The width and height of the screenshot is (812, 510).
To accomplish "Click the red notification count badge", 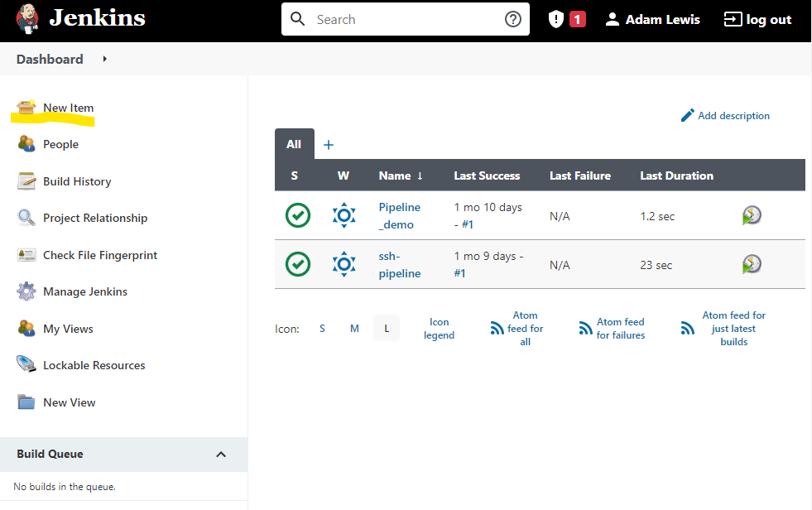I will (x=578, y=20).
